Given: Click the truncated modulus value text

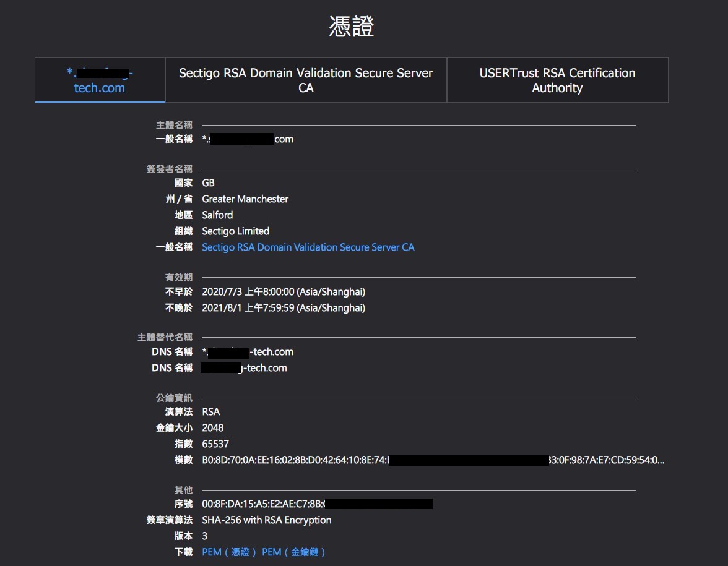Looking at the screenshot, I should point(433,460).
